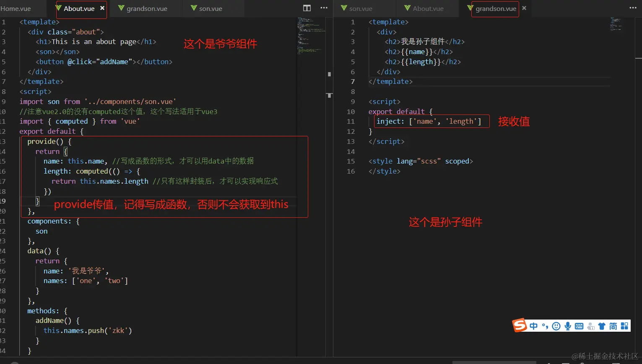Toggle Chinese/English mode (中) in Sogou bar
The height and width of the screenshot is (364, 642).
coord(533,326)
